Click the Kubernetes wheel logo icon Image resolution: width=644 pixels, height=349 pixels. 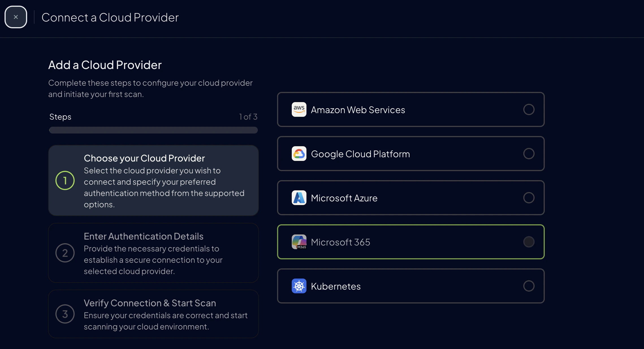point(299,286)
